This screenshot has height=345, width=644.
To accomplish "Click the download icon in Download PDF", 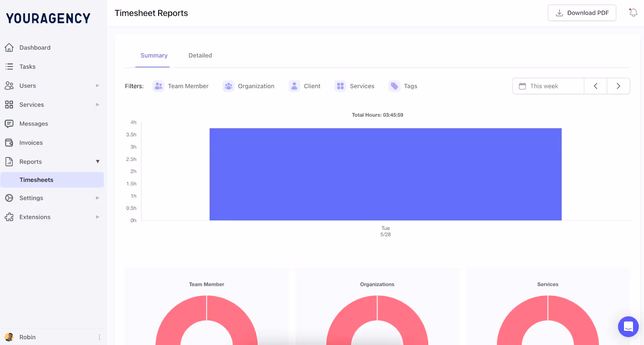I will pos(559,13).
